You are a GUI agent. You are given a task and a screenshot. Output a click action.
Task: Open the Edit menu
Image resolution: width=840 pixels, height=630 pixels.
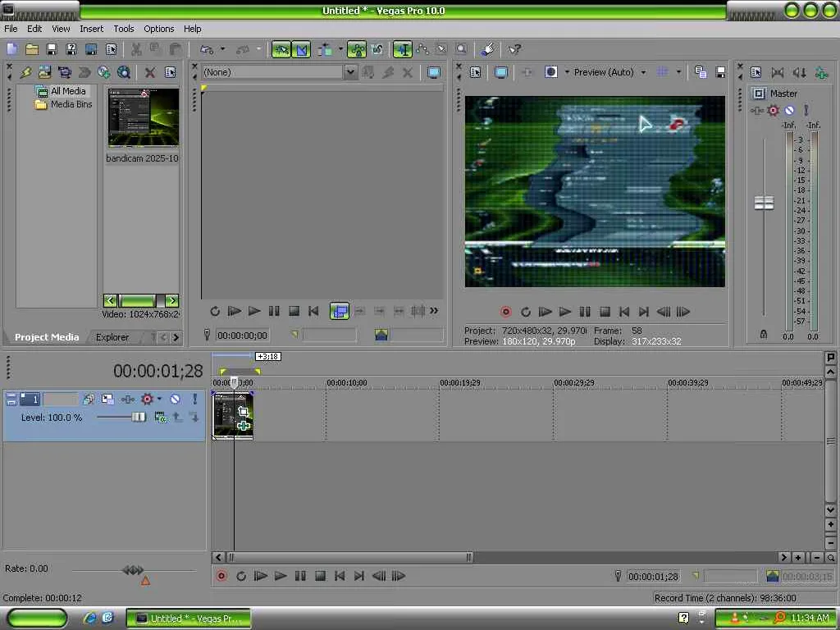[34, 29]
